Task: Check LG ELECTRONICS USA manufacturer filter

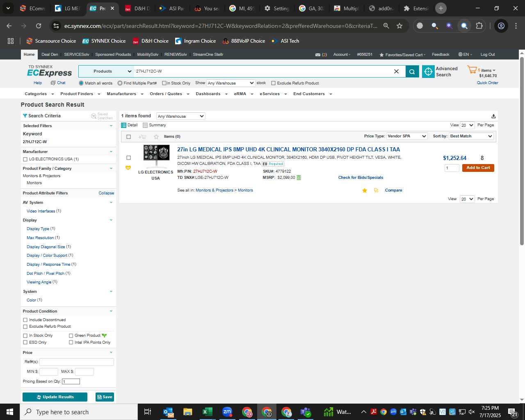Action: click(25, 159)
